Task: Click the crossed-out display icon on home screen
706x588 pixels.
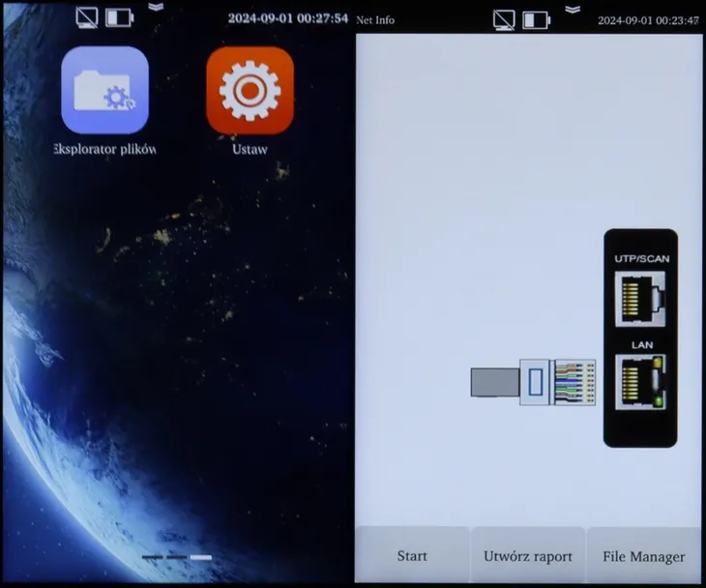Action: pyautogui.click(x=87, y=17)
